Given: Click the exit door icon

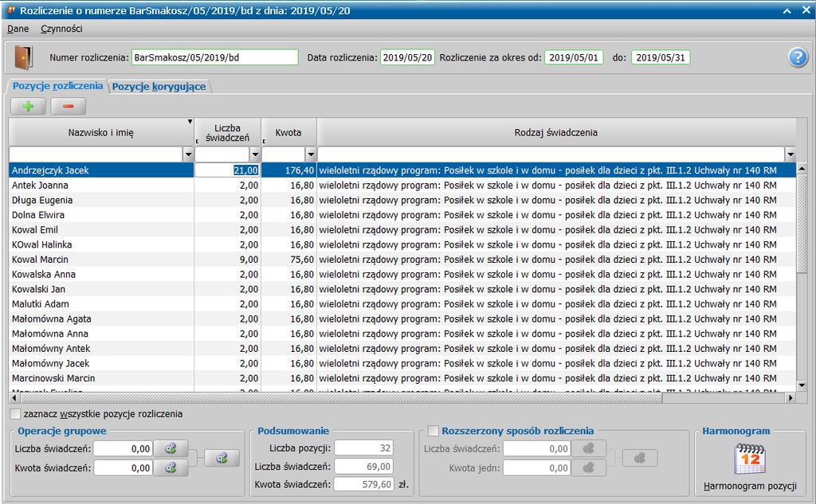Looking at the screenshot, I should [x=23, y=57].
